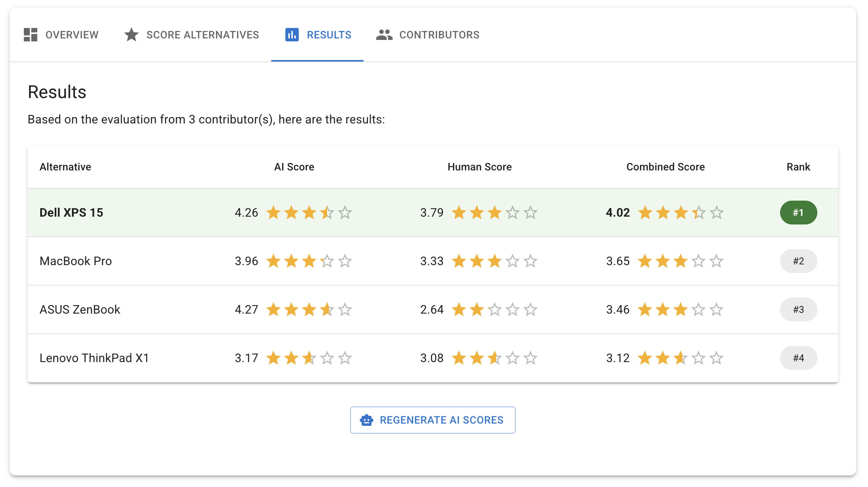The height and width of the screenshot is (487, 868).
Task: Switch to the Contributors tab
Action: [428, 35]
